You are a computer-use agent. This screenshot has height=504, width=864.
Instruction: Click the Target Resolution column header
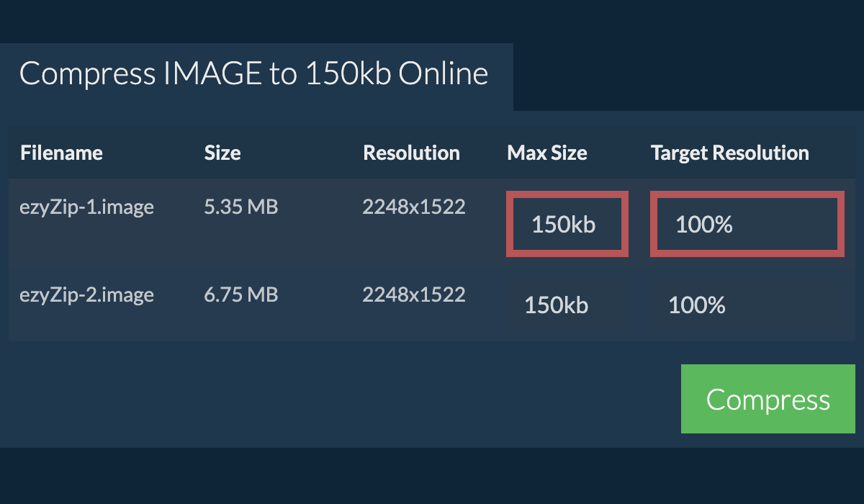(729, 153)
